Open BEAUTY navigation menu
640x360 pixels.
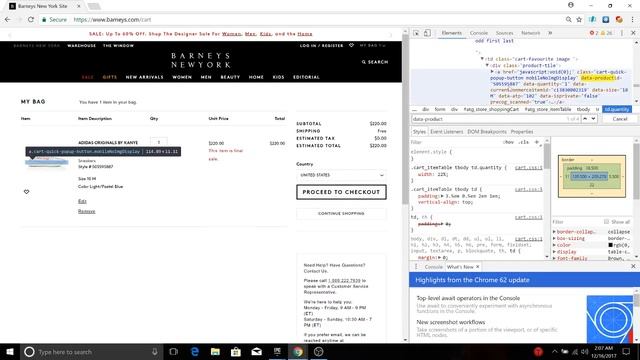(230, 77)
